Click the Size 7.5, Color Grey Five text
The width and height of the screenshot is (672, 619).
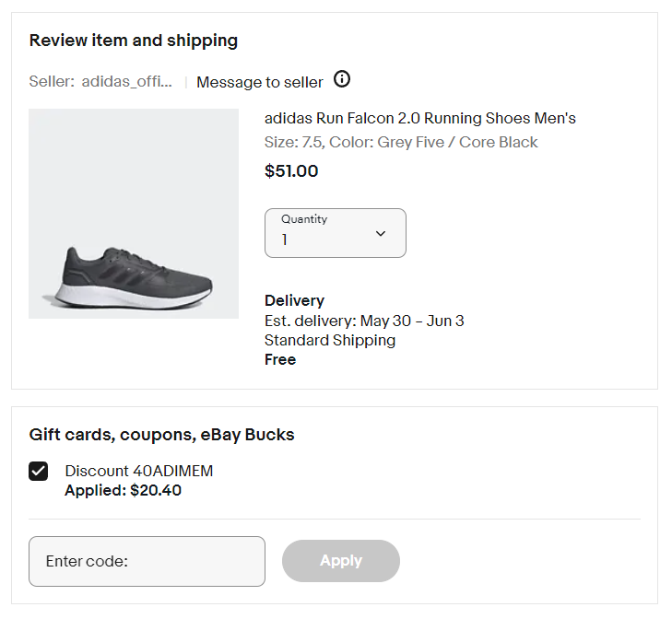(401, 142)
